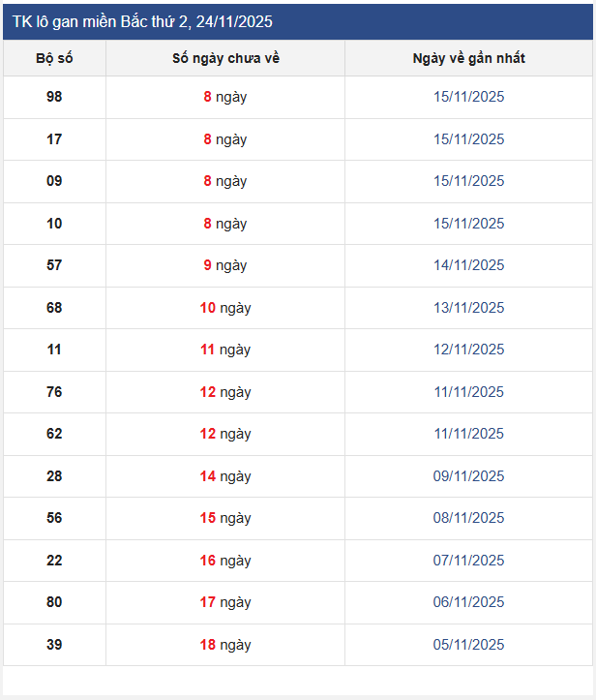The image size is (596, 700).
Task: Click the '10 ngày' cell for number 68
Action: pos(225,308)
